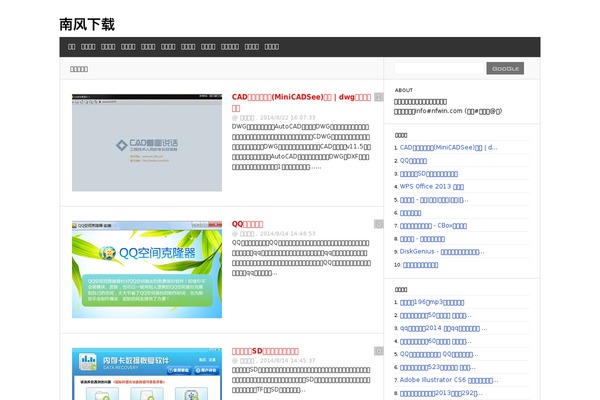Open the red post title containing SD
The width and height of the screenshot is (600, 400).
265,351
